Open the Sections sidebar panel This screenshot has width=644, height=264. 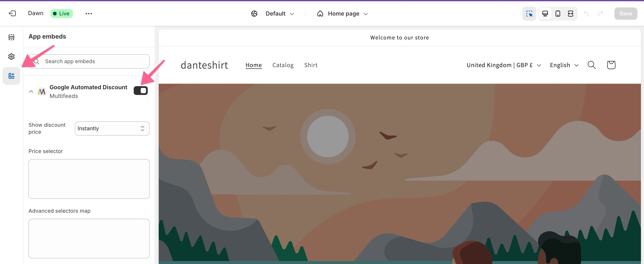(11, 37)
